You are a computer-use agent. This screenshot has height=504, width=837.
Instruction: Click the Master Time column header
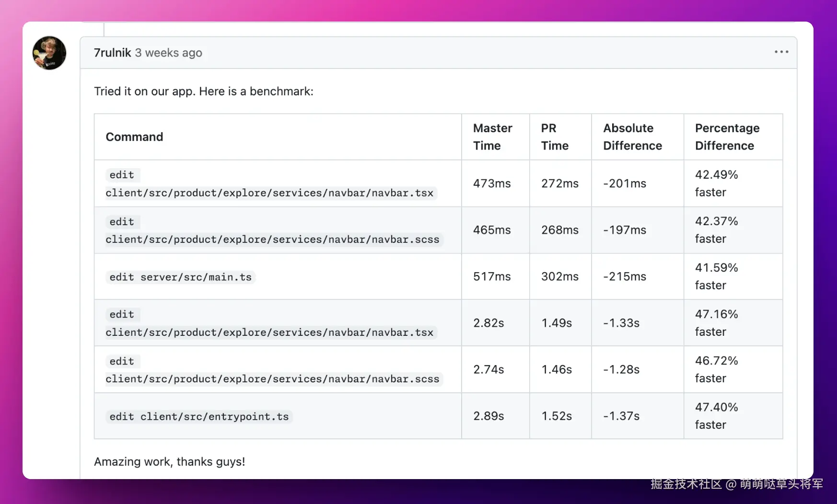(492, 137)
